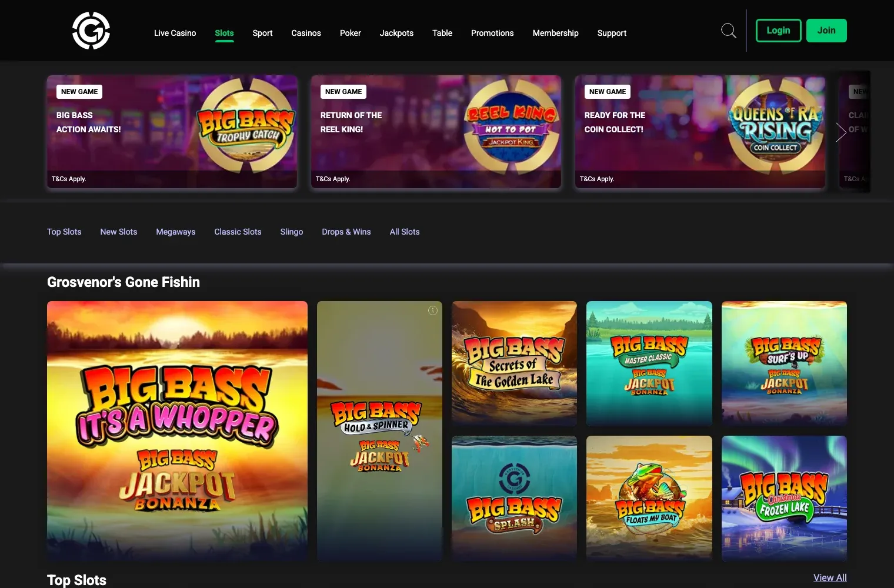Screen dimensions: 894x588
Task: Launch Big Bass It's a Whopper game
Action: pos(177,430)
